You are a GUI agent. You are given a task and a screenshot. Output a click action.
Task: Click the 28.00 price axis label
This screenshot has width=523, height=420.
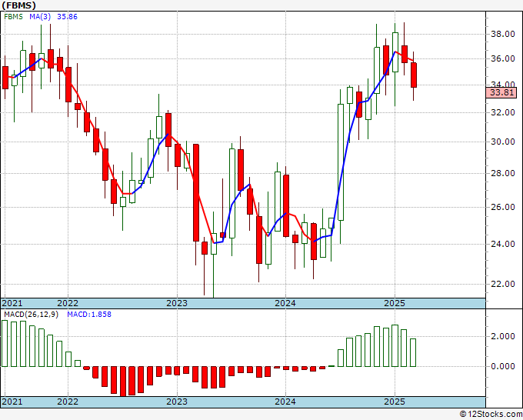click(x=502, y=173)
